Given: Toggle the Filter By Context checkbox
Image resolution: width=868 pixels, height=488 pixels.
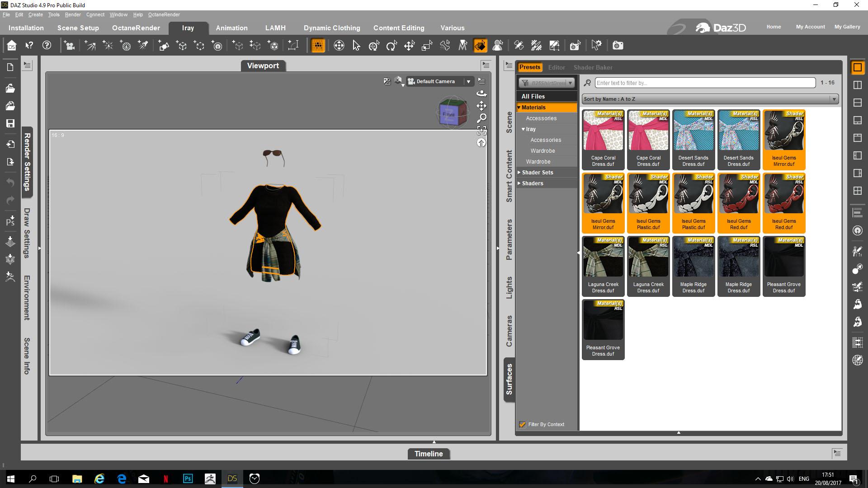Looking at the screenshot, I should click(x=523, y=424).
